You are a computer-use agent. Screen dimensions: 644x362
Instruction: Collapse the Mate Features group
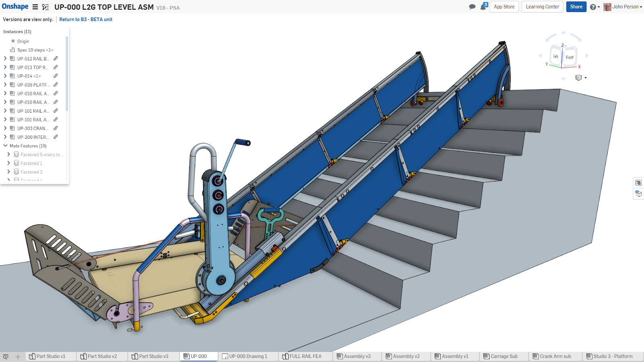[5, 146]
